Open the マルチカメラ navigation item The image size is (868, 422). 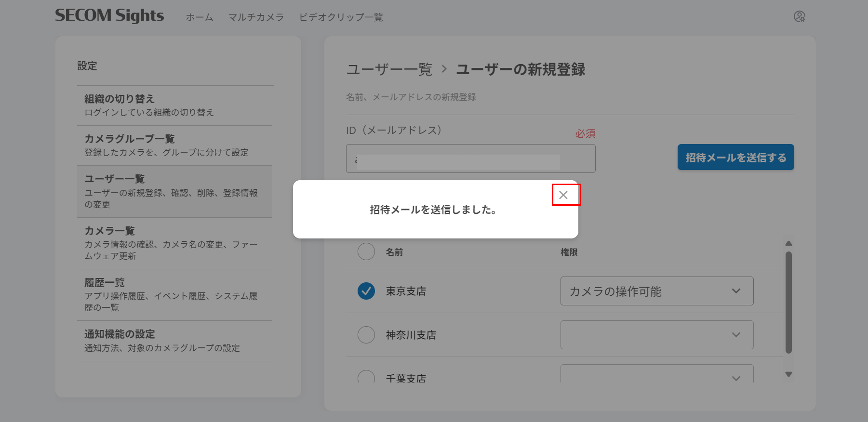tap(256, 17)
